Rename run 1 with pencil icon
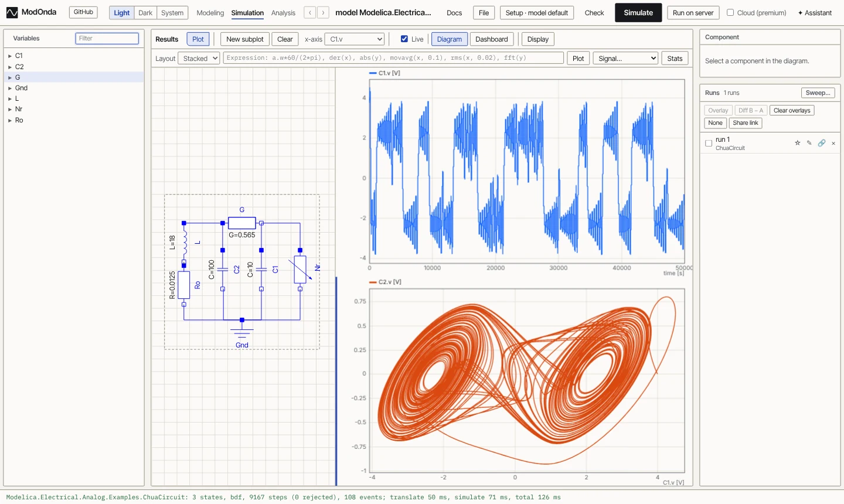The image size is (844, 504). 809,143
